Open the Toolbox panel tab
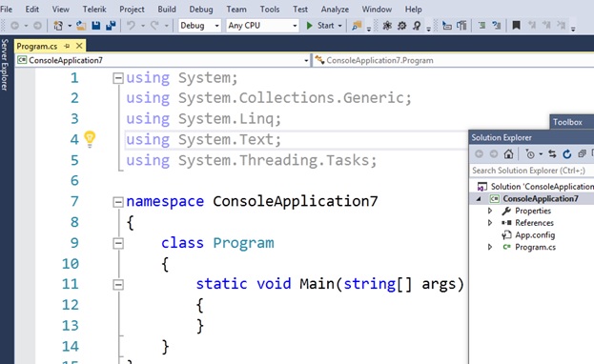 567,122
